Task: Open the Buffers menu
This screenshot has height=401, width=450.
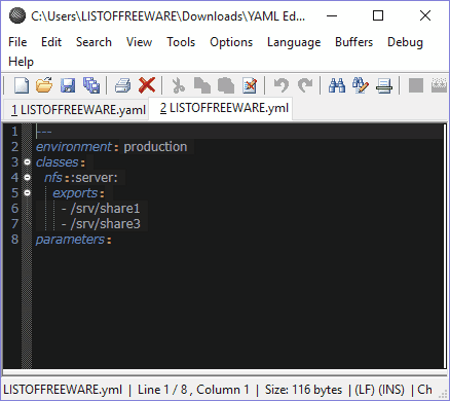Action: click(x=354, y=42)
